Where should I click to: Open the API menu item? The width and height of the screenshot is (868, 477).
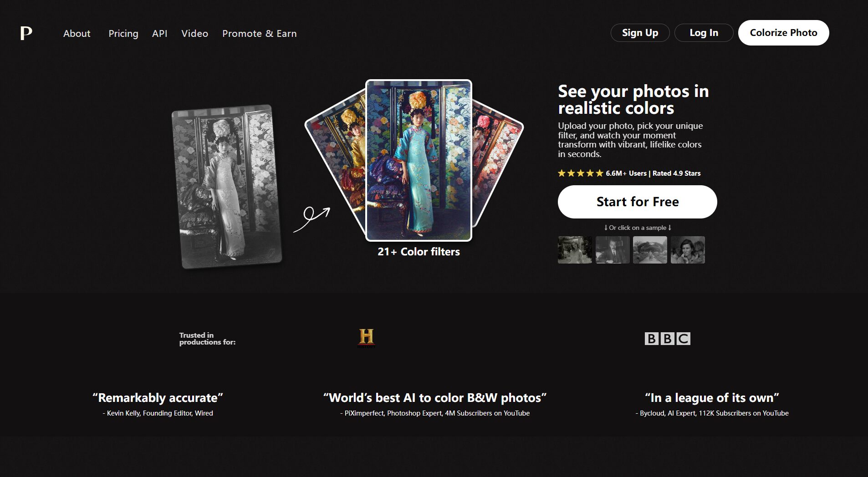(x=159, y=34)
